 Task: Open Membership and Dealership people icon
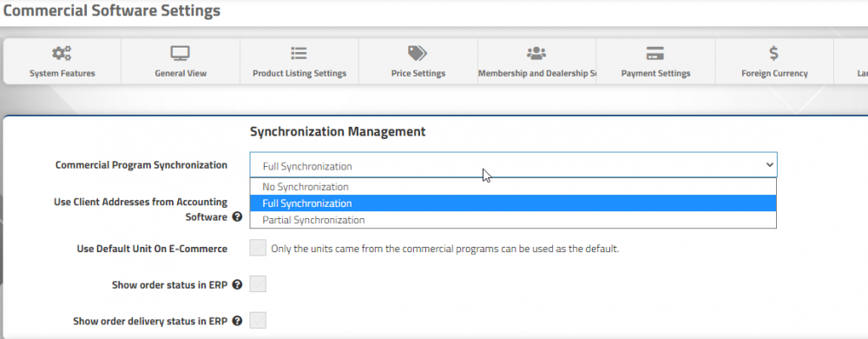point(536,53)
